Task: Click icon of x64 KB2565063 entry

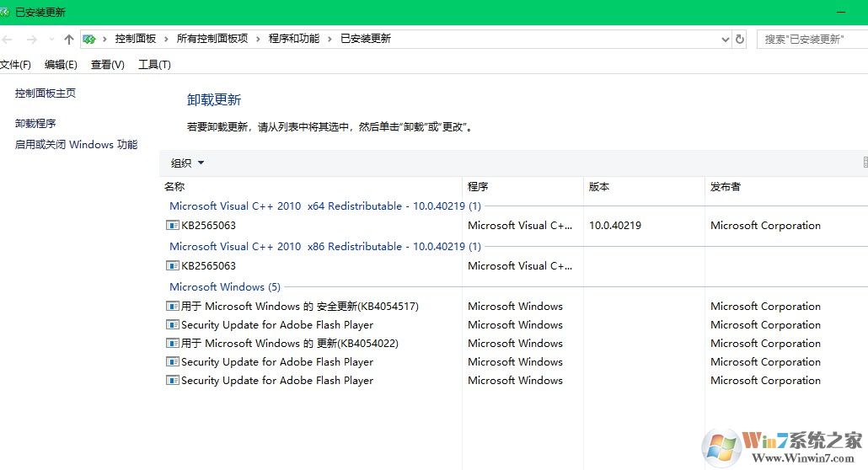Action: (173, 225)
